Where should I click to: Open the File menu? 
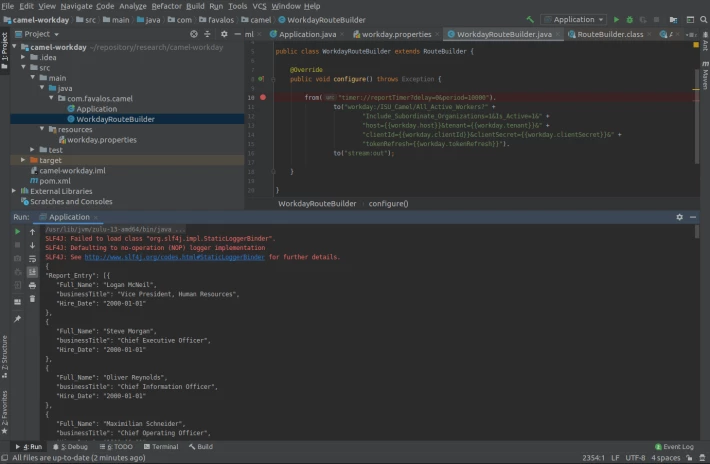(x=8, y=6)
